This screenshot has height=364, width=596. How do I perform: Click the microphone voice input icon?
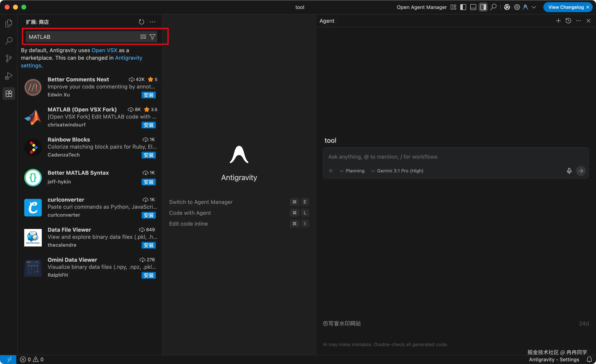pos(569,171)
